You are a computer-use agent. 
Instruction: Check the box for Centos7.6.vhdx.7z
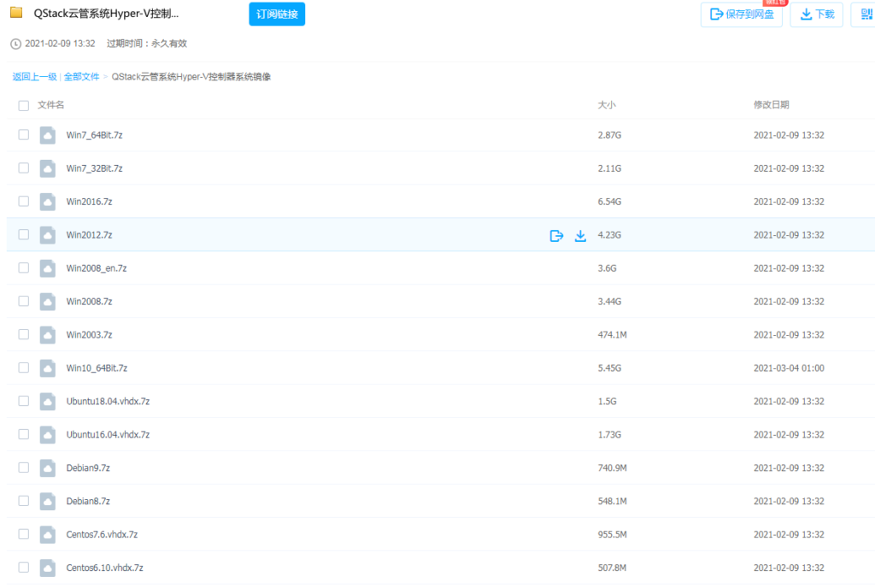[x=23, y=534]
